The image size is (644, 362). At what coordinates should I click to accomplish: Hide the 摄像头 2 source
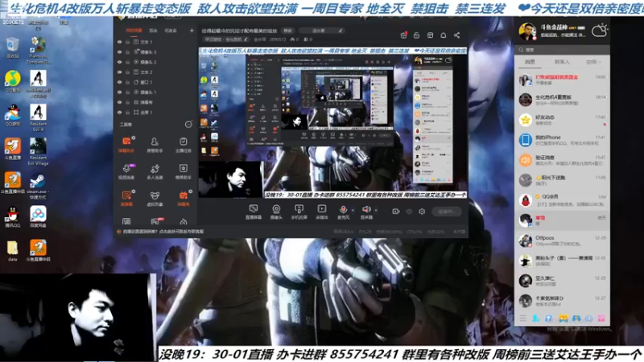[x=119, y=62]
